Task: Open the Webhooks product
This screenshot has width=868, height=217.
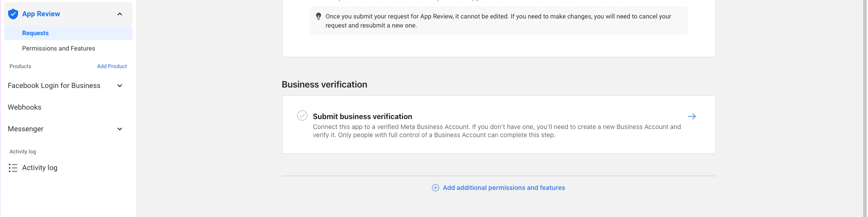Action: click(24, 107)
